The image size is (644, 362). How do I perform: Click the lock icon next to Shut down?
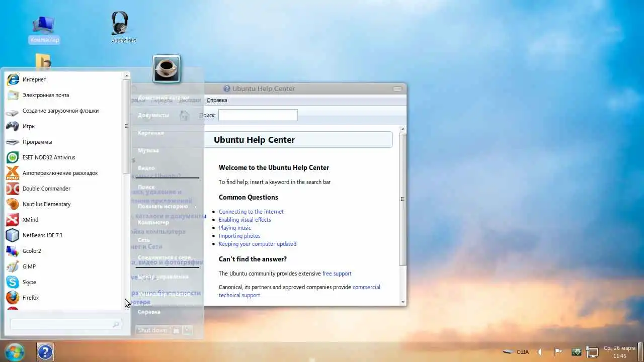click(176, 330)
